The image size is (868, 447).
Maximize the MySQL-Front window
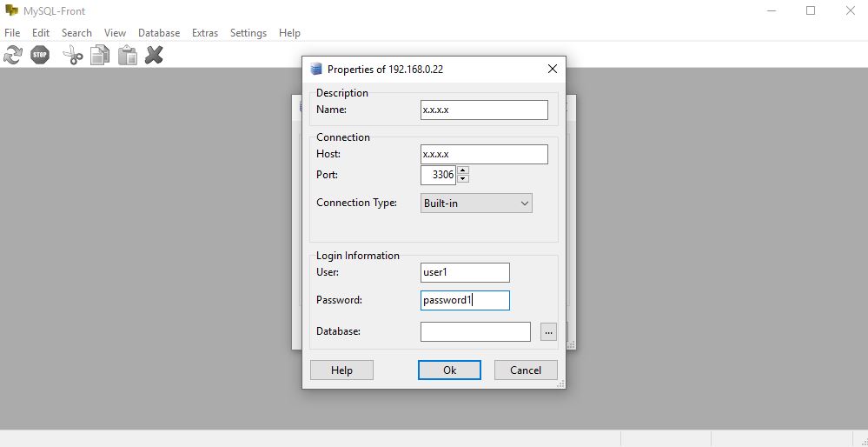pyautogui.click(x=811, y=10)
